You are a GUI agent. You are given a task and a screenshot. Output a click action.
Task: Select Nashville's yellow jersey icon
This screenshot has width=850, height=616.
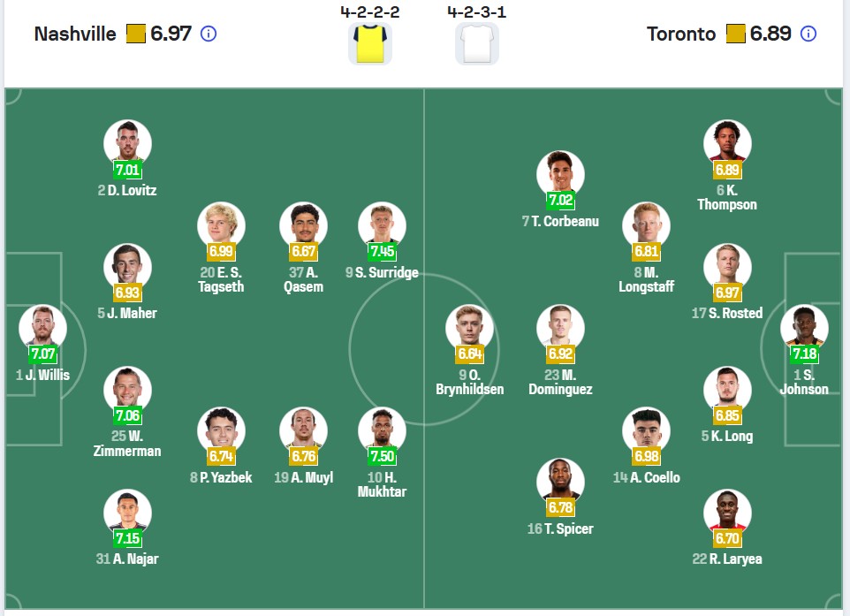(369, 43)
